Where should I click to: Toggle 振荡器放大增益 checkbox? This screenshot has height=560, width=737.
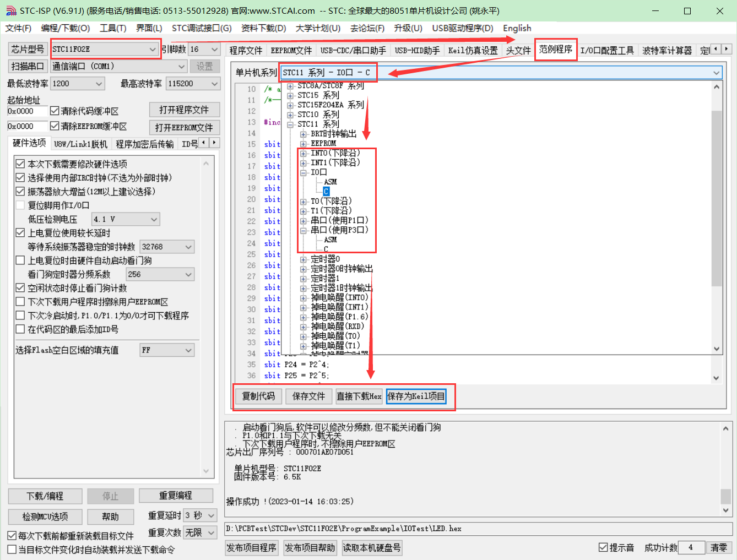(20, 191)
